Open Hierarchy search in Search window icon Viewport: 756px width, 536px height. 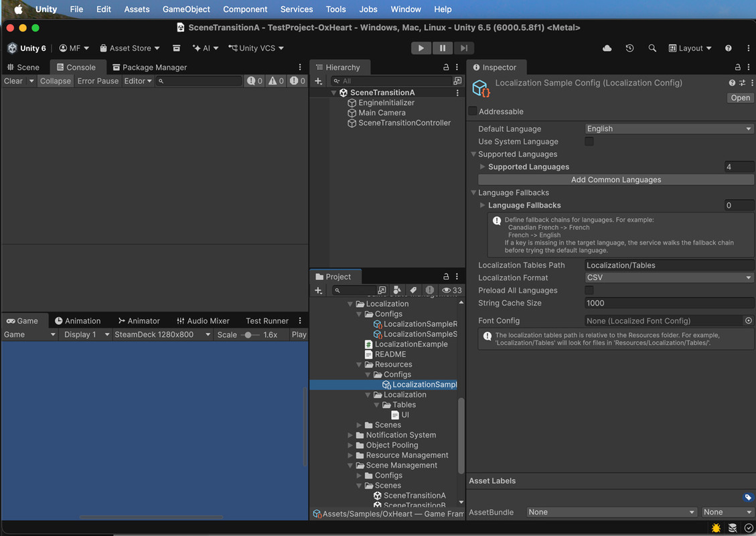pyautogui.click(x=457, y=81)
